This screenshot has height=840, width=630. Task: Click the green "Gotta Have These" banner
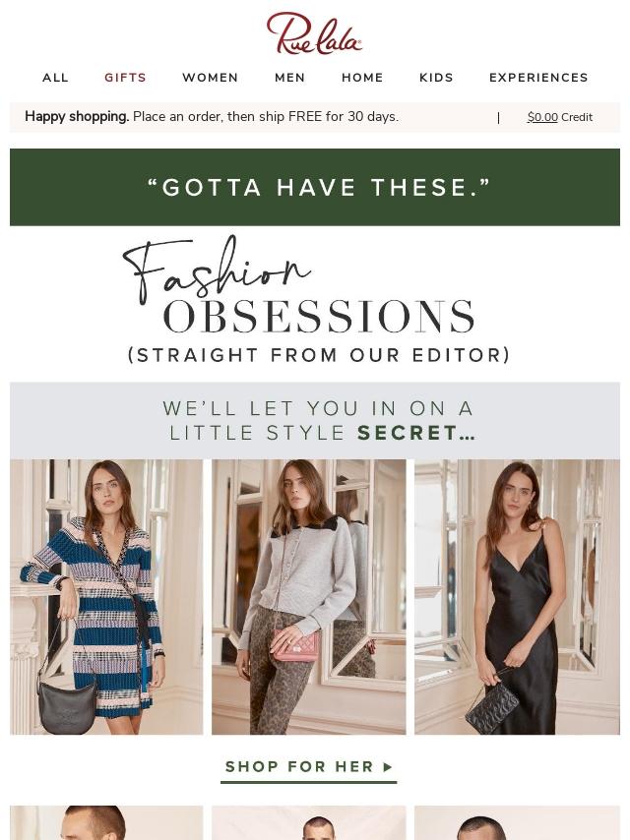[315, 187]
